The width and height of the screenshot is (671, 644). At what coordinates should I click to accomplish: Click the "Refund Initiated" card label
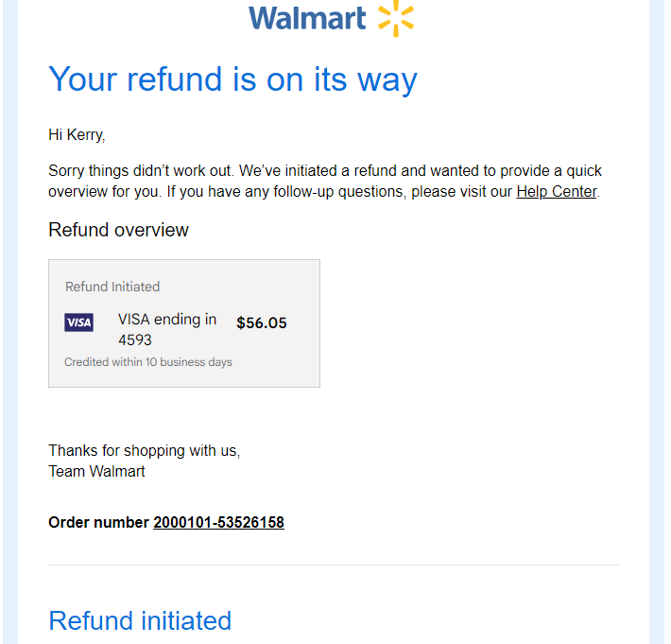(112, 287)
